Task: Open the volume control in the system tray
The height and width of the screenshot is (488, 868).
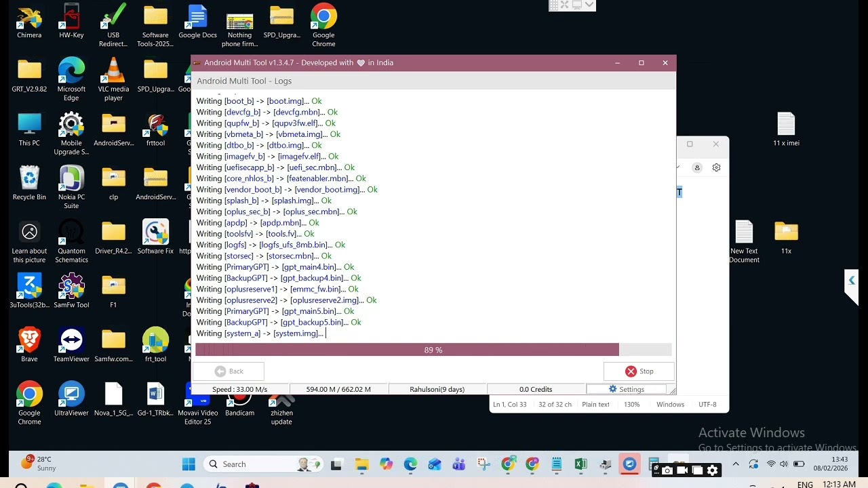Action: point(784,464)
